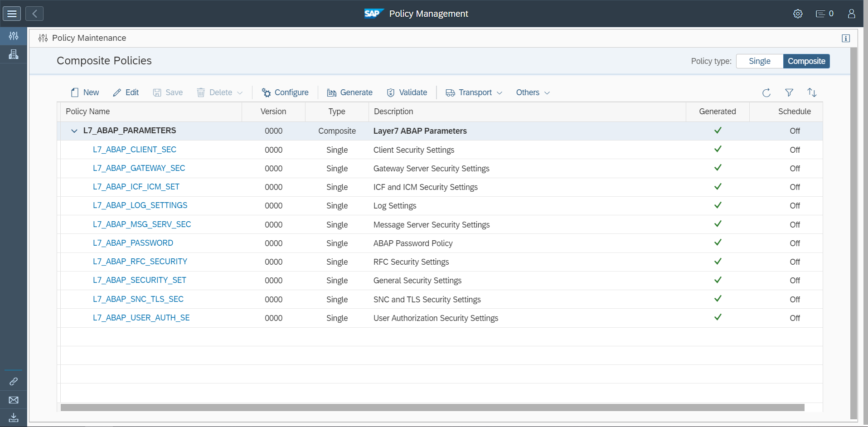Screen dimensions: 868x427
Task: Click the Generated column header
Action: click(718, 112)
